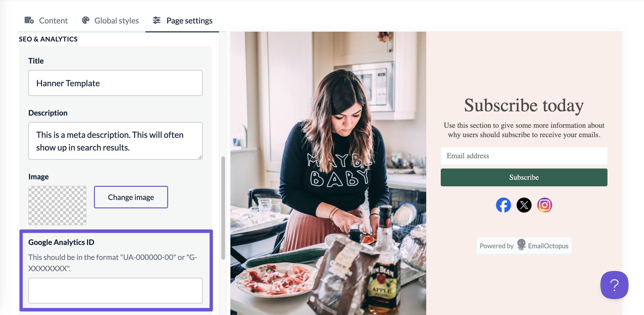This screenshot has height=315, width=644.
Task: Click the Global styles palette icon
Action: [85, 20]
